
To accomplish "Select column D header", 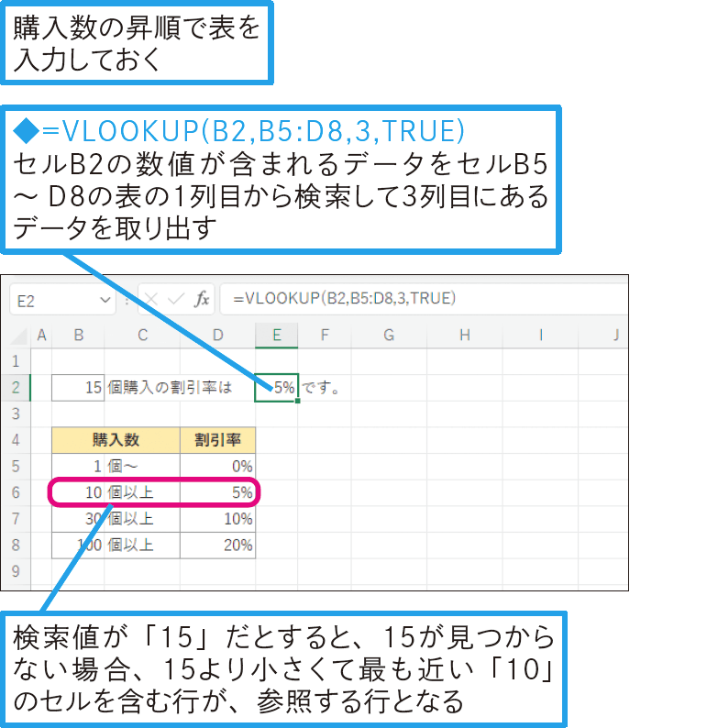I will tap(217, 336).
